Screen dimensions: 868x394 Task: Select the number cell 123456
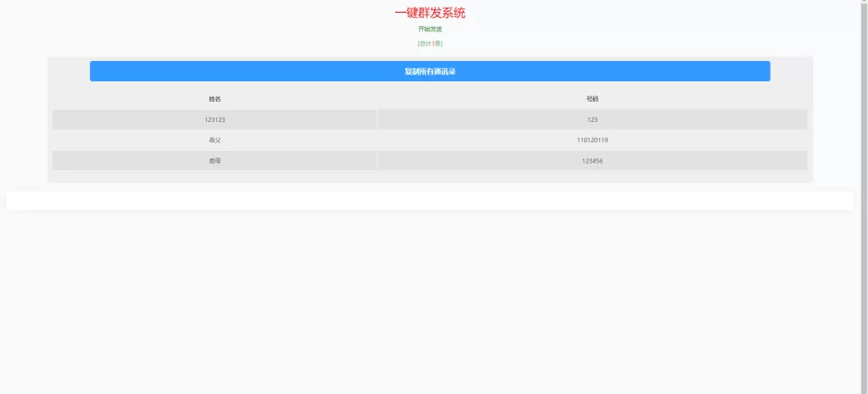593,160
